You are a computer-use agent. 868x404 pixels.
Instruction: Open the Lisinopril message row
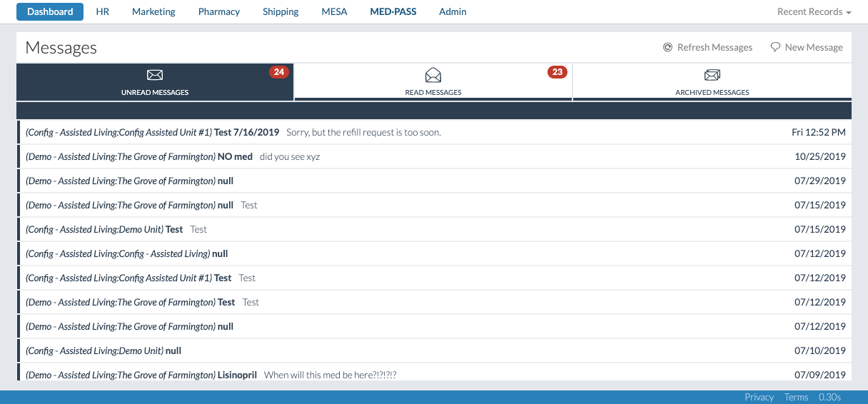(286, 375)
